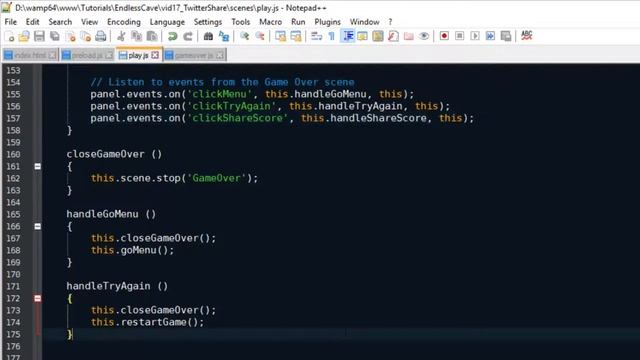
Task: Click the Copy toolbar icon
Action: 136,36
